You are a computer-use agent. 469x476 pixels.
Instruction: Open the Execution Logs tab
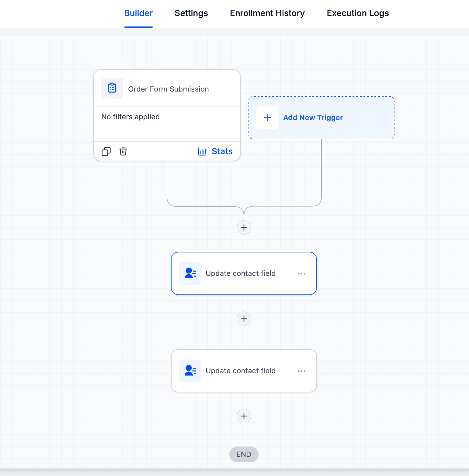(358, 13)
